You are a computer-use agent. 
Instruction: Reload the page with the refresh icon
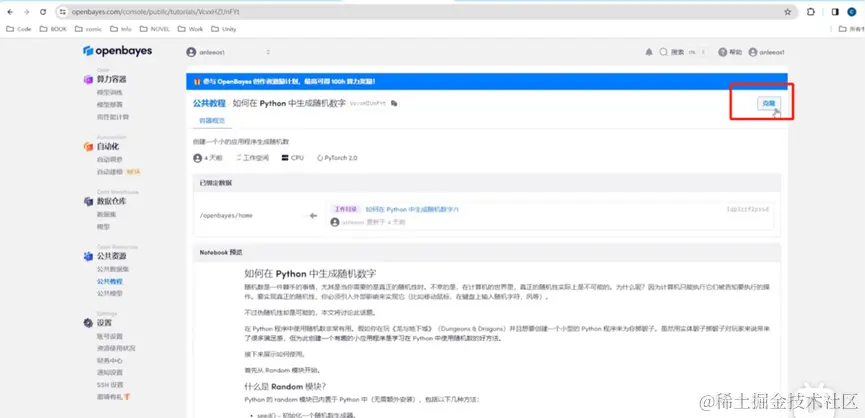tap(44, 12)
